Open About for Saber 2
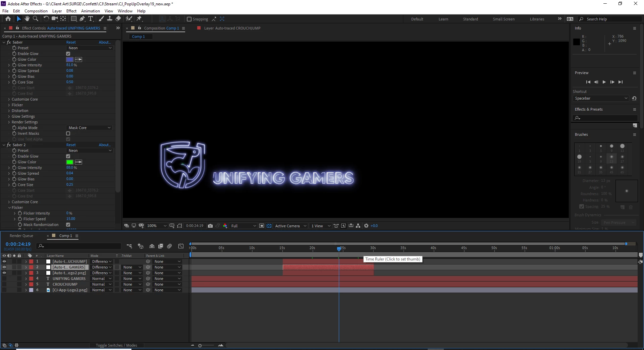The width and height of the screenshot is (644, 350). click(105, 145)
